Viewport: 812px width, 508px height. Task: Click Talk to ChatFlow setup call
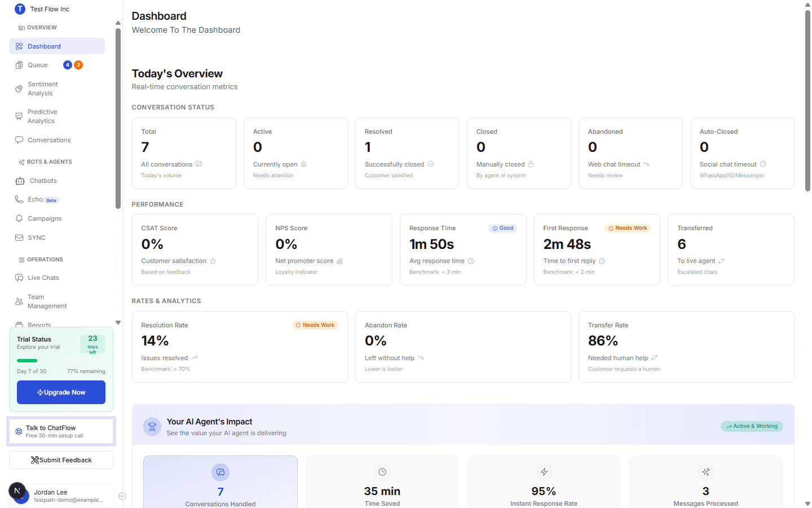pos(61,431)
